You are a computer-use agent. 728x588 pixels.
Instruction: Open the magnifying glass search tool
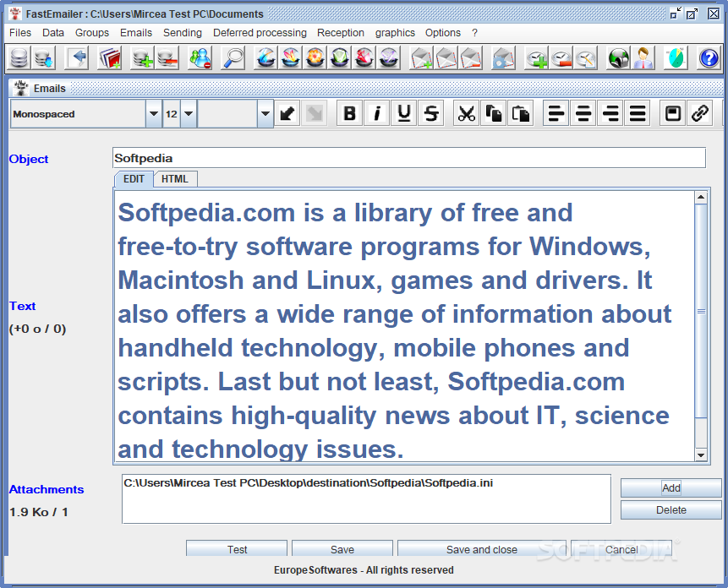coord(233,58)
